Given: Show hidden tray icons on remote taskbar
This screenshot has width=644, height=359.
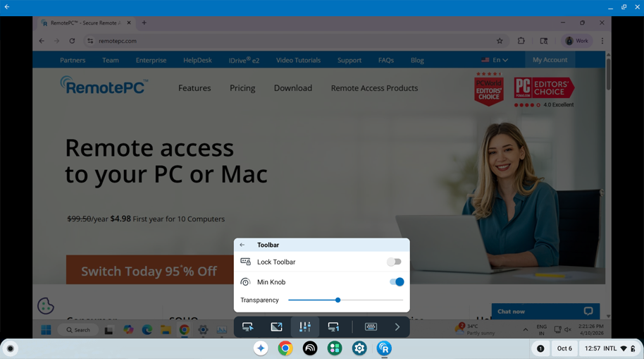Looking at the screenshot, I should [526, 330].
